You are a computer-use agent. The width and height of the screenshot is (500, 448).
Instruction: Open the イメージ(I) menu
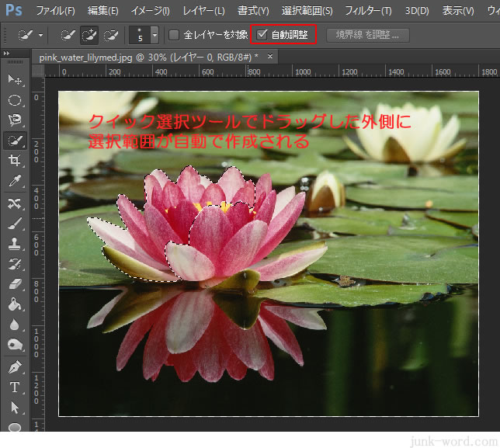(x=150, y=11)
